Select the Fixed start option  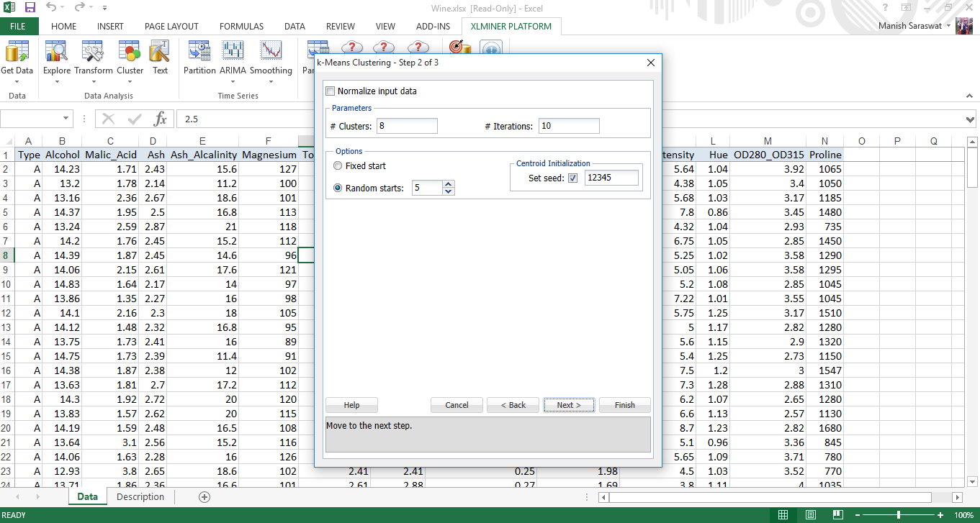[338, 166]
